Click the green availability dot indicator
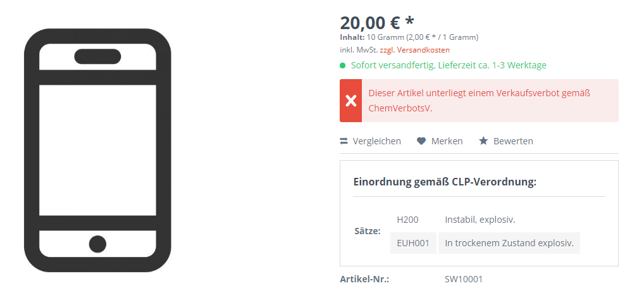The image size is (644, 300). tap(342, 65)
